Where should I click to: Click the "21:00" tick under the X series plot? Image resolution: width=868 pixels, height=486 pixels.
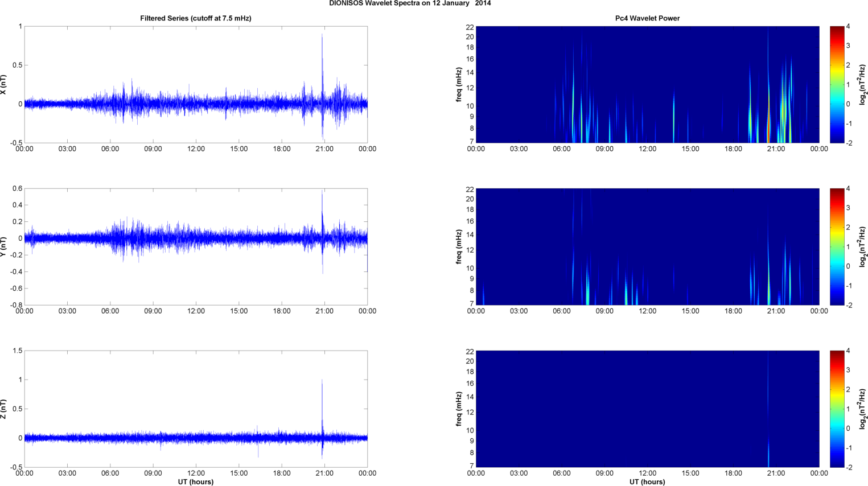(324, 149)
